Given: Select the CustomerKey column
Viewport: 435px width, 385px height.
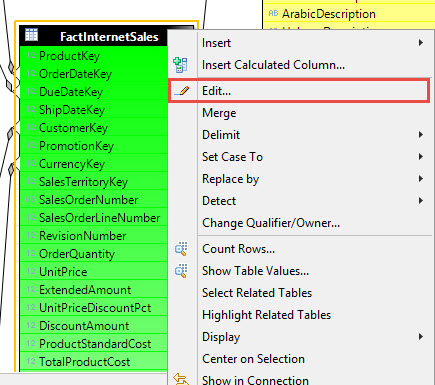Looking at the screenshot, I should 93,127.
